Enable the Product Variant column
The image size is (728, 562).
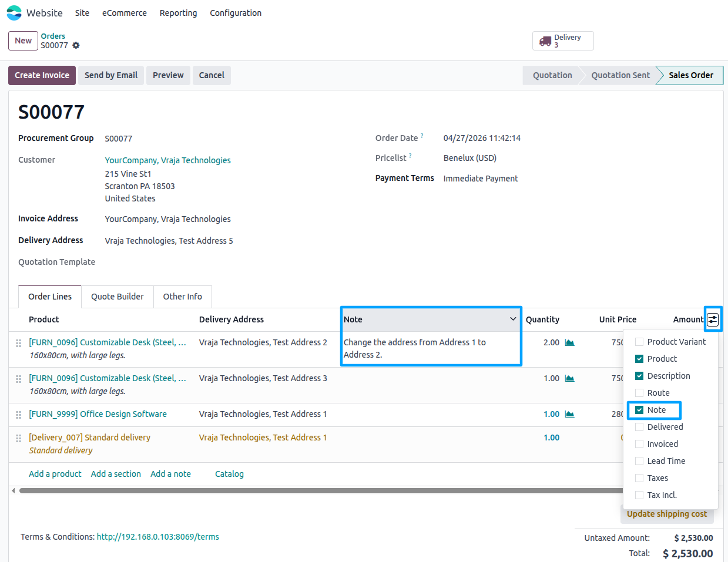tap(639, 342)
